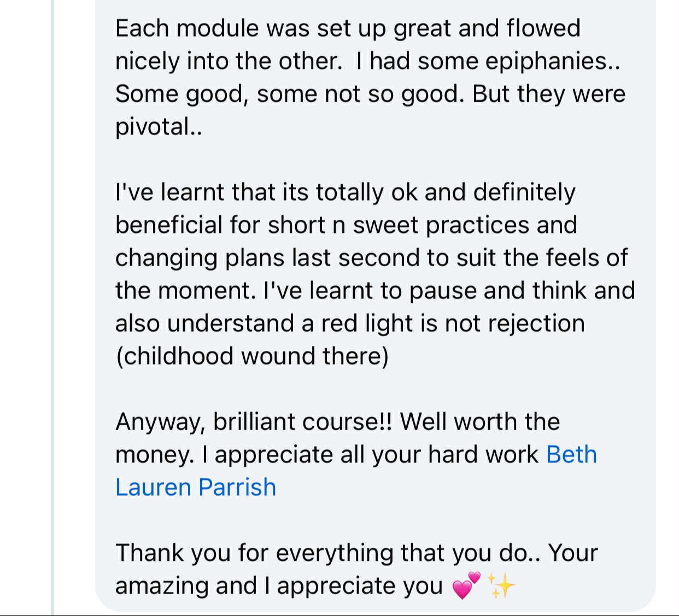Click the "pivotal.." text line
679x616 pixels.
(159, 126)
